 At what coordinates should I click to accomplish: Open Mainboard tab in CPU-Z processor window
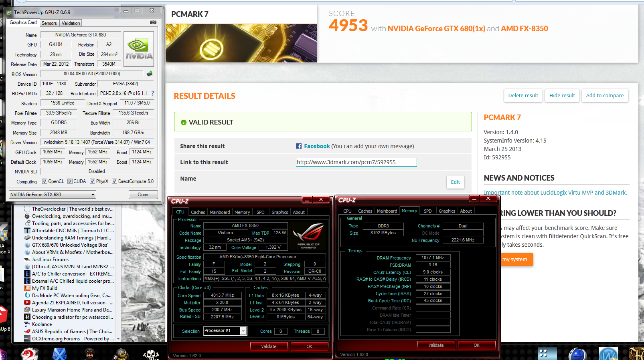(x=220, y=212)
